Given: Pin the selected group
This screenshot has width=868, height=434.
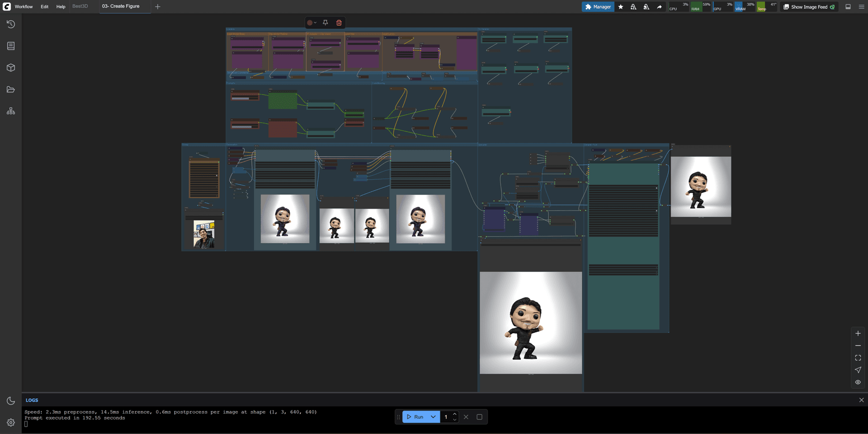Looking at the screenshot, I should click(325, 23).
